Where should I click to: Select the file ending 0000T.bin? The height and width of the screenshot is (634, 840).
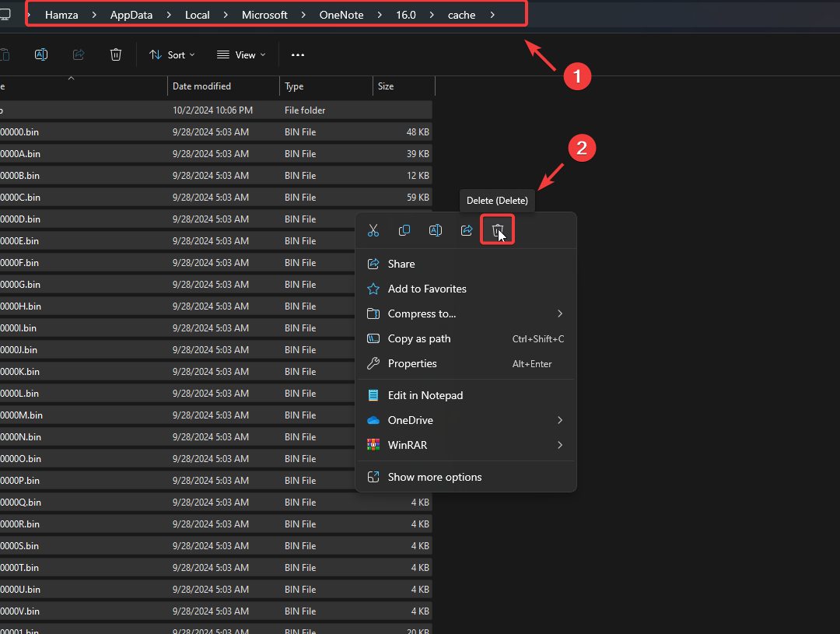[x=216, y=568]
